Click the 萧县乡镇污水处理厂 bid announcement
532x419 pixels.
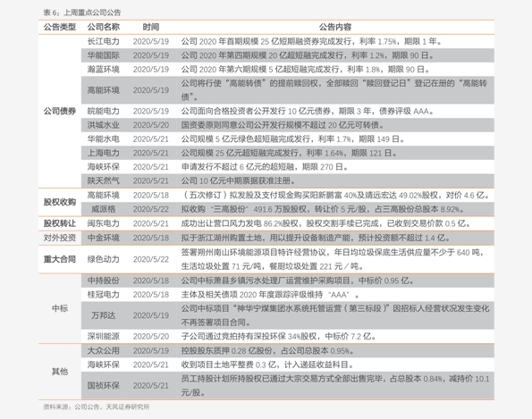point(297,281)
